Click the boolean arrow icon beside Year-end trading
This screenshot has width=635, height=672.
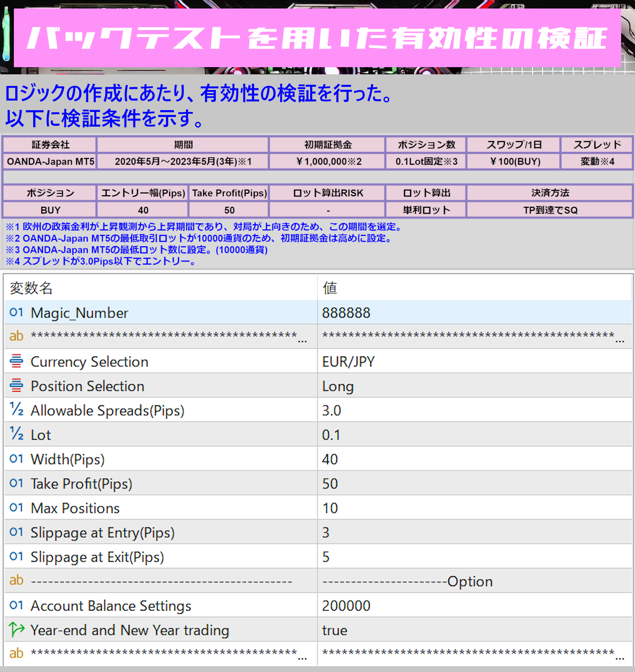(17, 629)
